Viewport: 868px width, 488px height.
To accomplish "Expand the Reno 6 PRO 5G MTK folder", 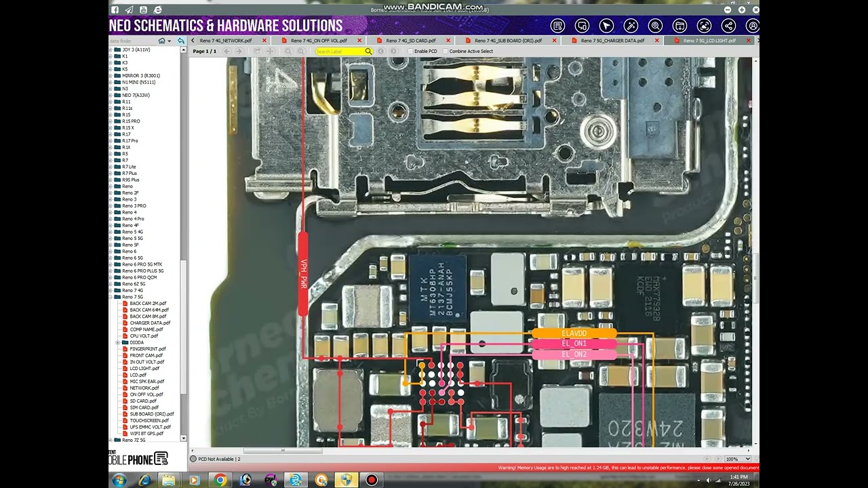I will (x=111, y=264).
